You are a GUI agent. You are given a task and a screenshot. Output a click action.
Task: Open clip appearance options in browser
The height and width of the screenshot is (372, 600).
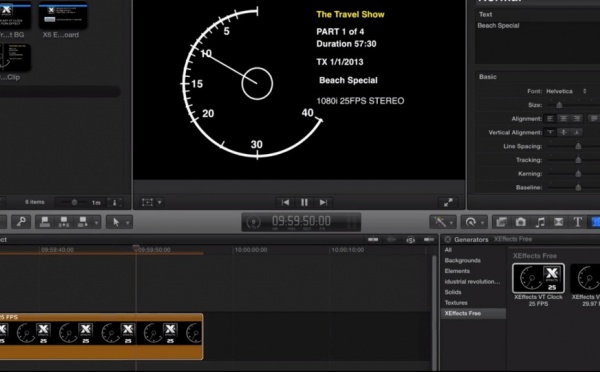(x=114, y=202)
